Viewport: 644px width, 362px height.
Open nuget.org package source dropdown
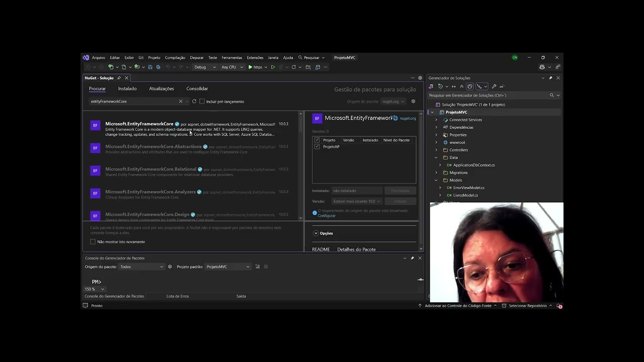pyautogui.click(x=393, y=101)
